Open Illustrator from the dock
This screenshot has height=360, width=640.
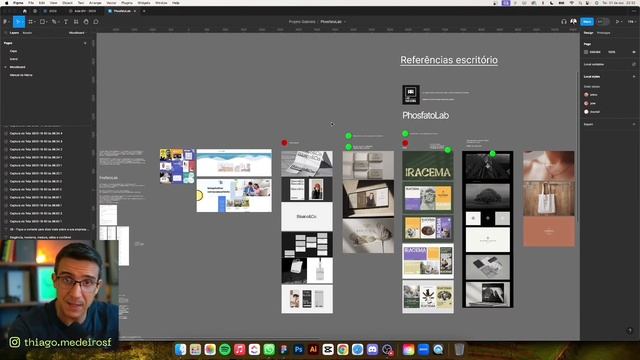click(x=313, y=349)
